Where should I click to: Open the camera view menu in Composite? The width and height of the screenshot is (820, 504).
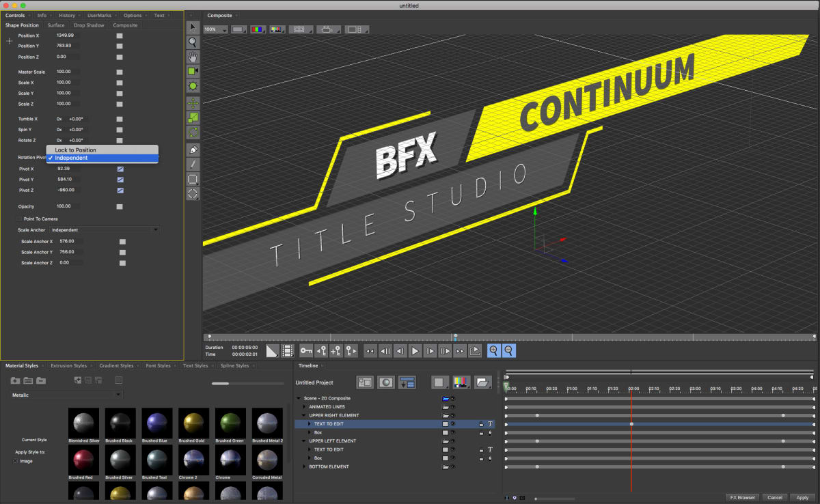(x=328, y=29)
